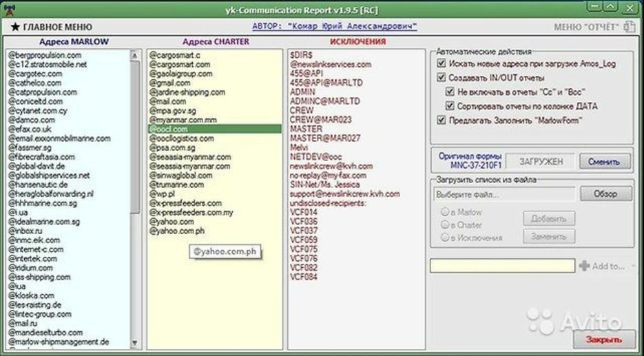Viewport: 644px width, 356px height.
Task: Select @x-pressfeeders.com.my entry
Action: coord(191,213)
